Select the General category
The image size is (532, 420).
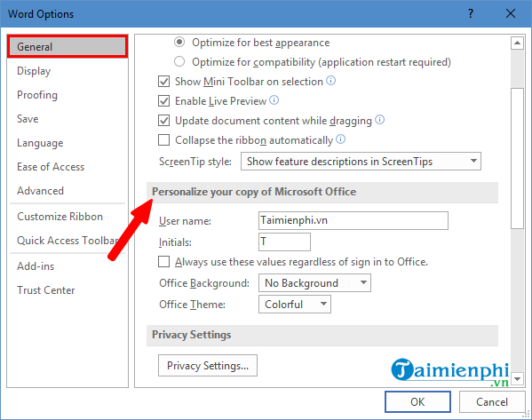[67, 46]
